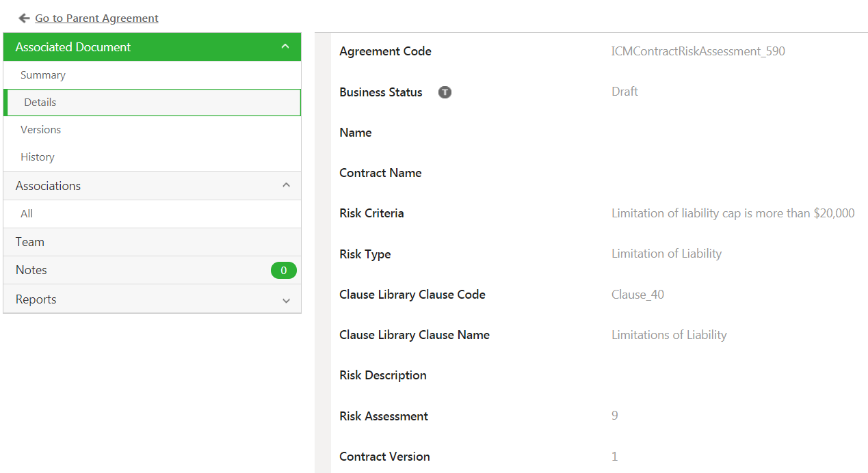Viewport: 868px width, 473px height.
Task: Collapse the Associations section chevron
Action: pyautogui.click(x=286, y=185)
